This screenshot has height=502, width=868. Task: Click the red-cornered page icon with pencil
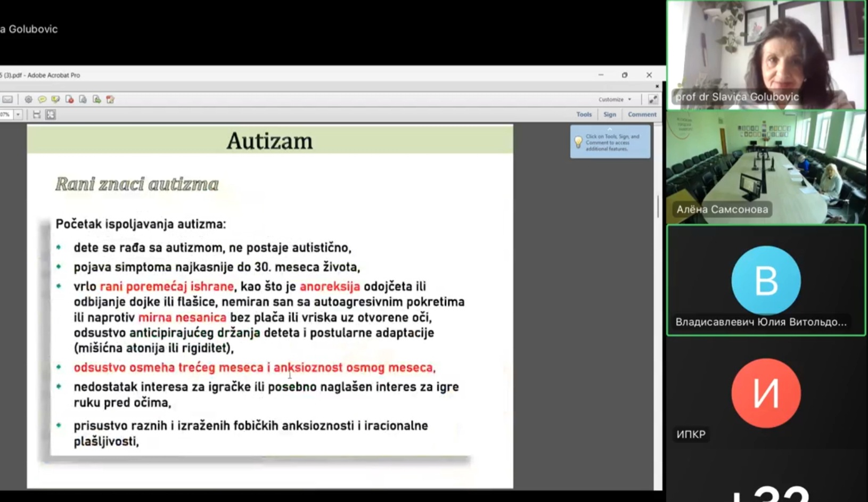tap(110, 100)
